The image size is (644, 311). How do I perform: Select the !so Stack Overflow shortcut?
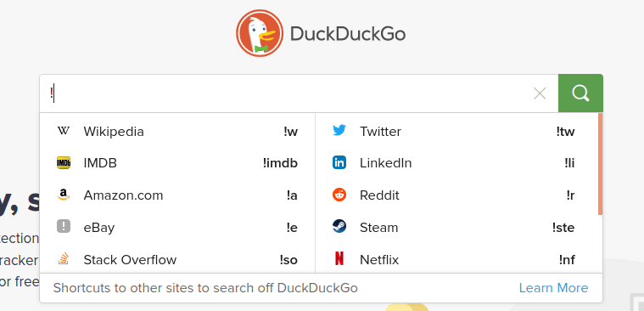[288, 260]
